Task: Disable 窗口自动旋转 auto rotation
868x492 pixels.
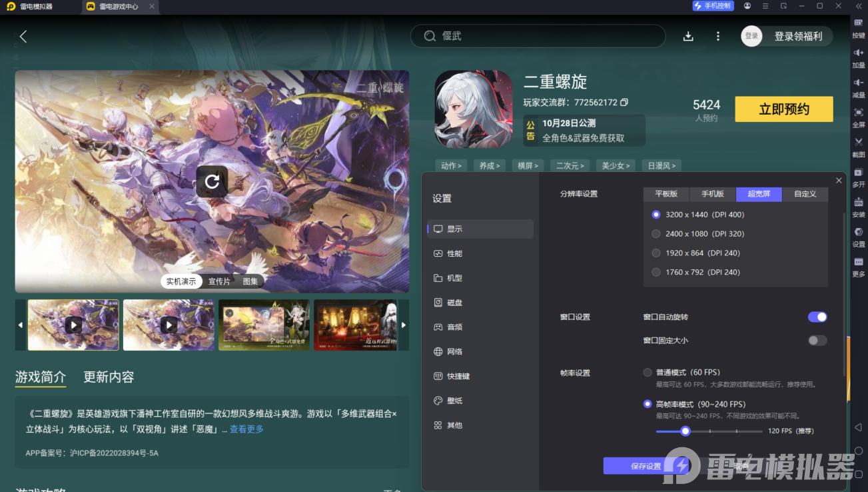Action: click(x=817, y=317)
